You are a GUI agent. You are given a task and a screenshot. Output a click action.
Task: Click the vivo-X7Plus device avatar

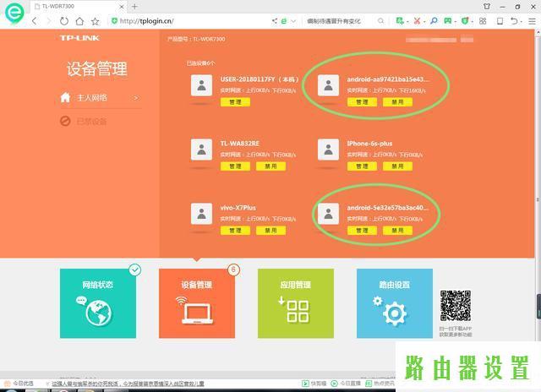point(201,214)
